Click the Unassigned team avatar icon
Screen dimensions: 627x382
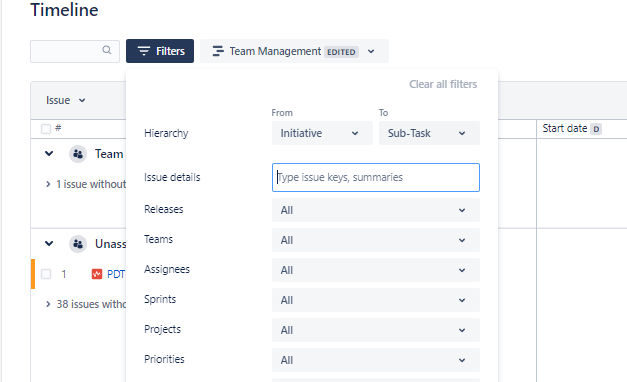(x=78, y=244)
